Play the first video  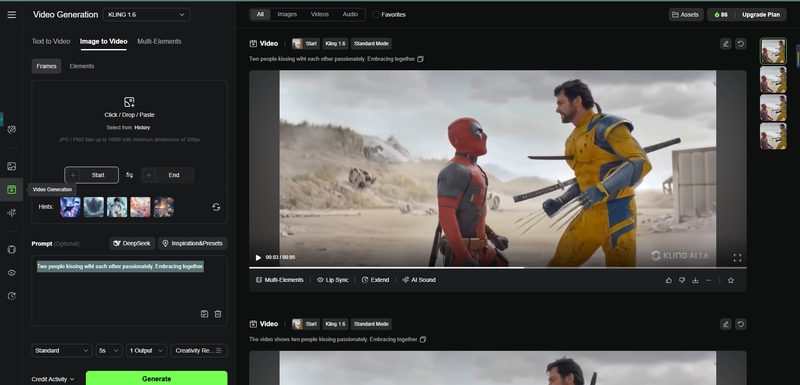click(258, 258)
